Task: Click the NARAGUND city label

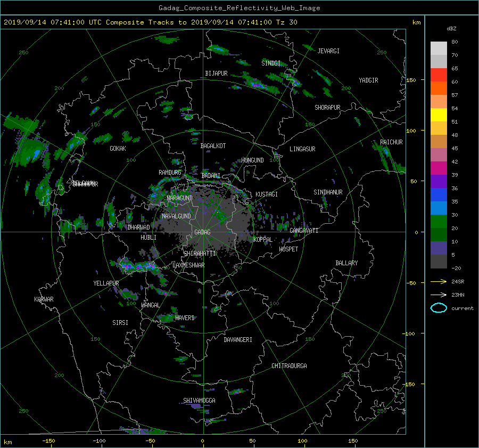Action: [x=180, y=198]
